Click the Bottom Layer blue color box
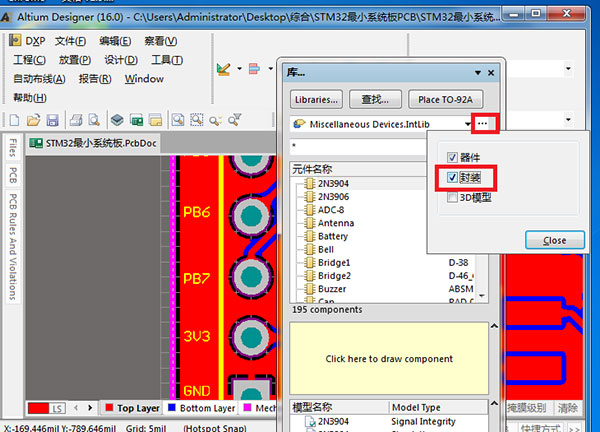This screenshot has width=600, height=432. click(172, 408)
